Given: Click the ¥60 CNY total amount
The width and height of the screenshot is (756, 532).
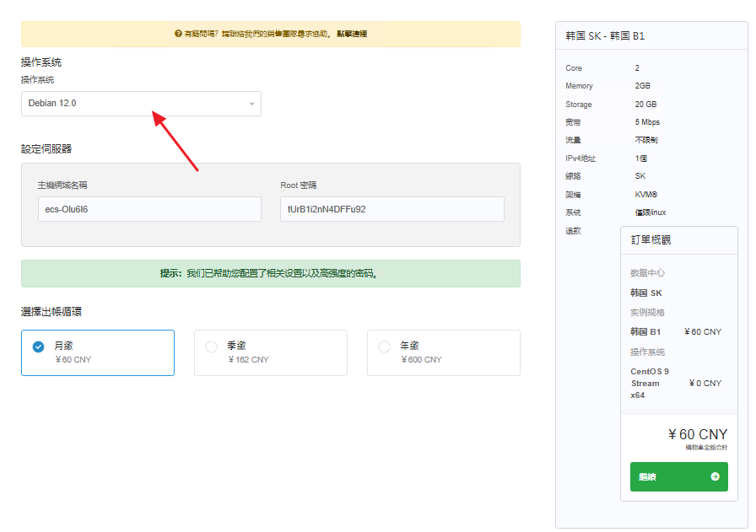Looking at the screenshot, I should (x=698, y=435).
